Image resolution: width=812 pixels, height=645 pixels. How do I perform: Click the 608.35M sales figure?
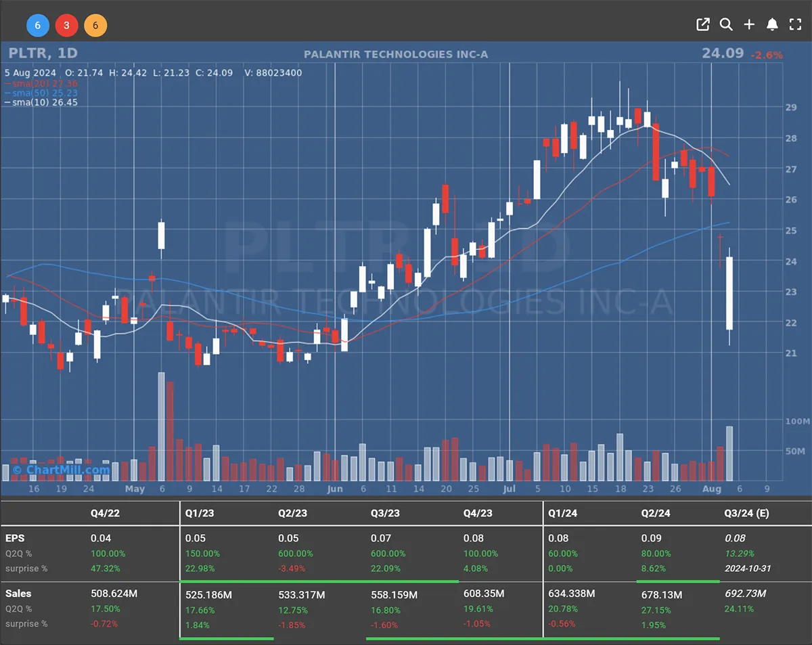(484, 594)
